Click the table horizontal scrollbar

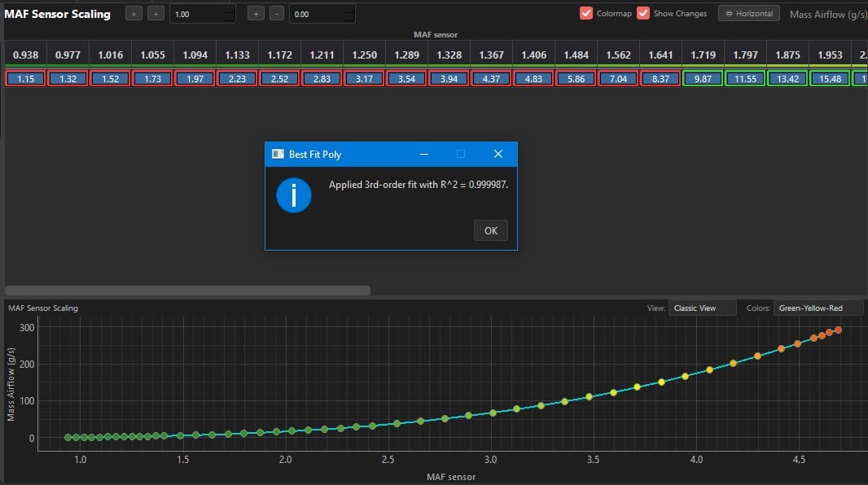tap(187, 291)
